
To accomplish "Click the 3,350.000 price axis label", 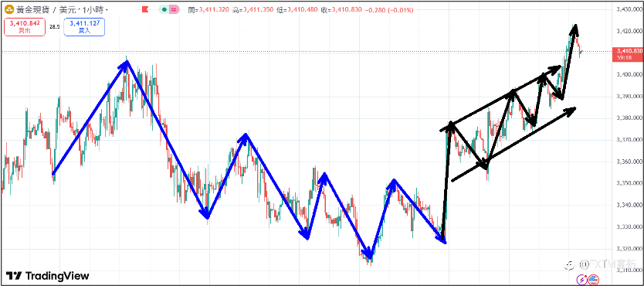I will coord(629,183).
